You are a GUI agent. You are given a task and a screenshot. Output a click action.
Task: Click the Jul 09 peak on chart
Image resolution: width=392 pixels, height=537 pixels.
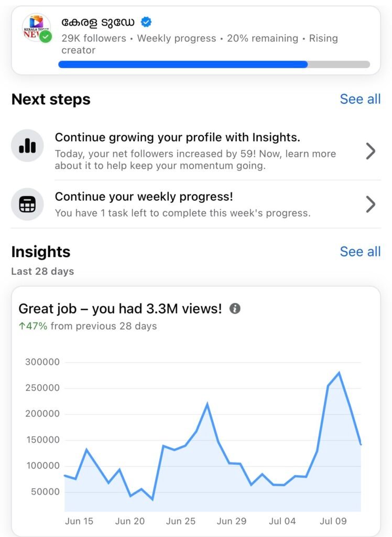[x=339, y=373]
